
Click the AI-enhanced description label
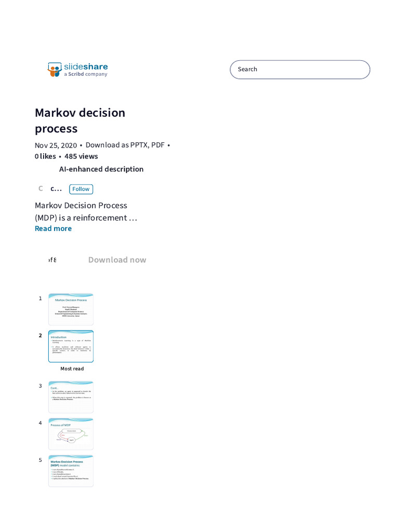[101, 169]
